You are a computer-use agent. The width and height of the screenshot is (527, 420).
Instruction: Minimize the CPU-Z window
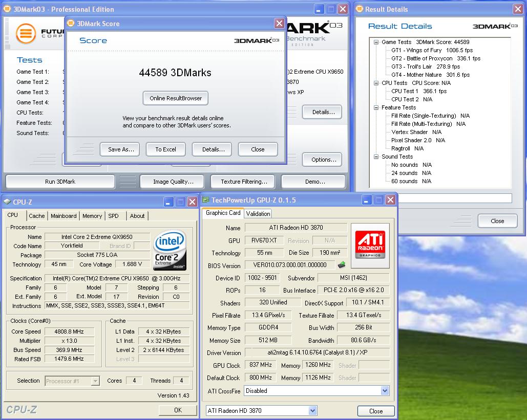click(168, 202)
